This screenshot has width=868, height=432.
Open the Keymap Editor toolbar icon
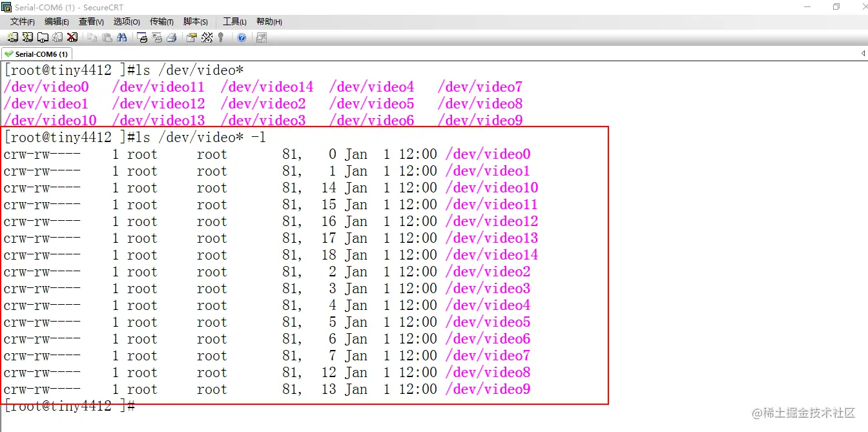(x=207, y=37)
